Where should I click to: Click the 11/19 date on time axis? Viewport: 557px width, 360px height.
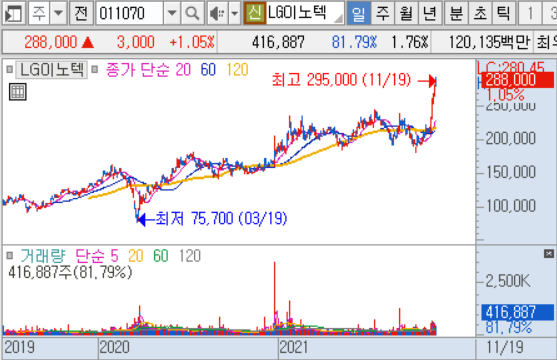coord(504,347)
